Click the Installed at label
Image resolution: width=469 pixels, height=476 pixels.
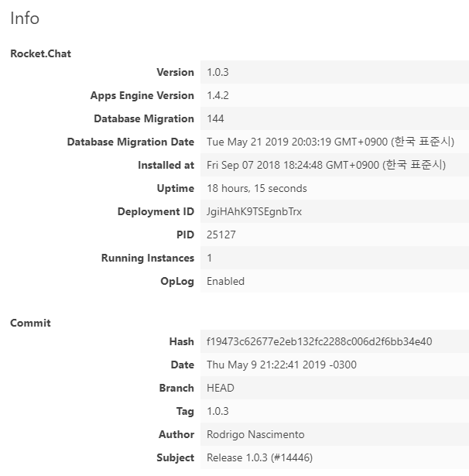click(x=166, y=165)
